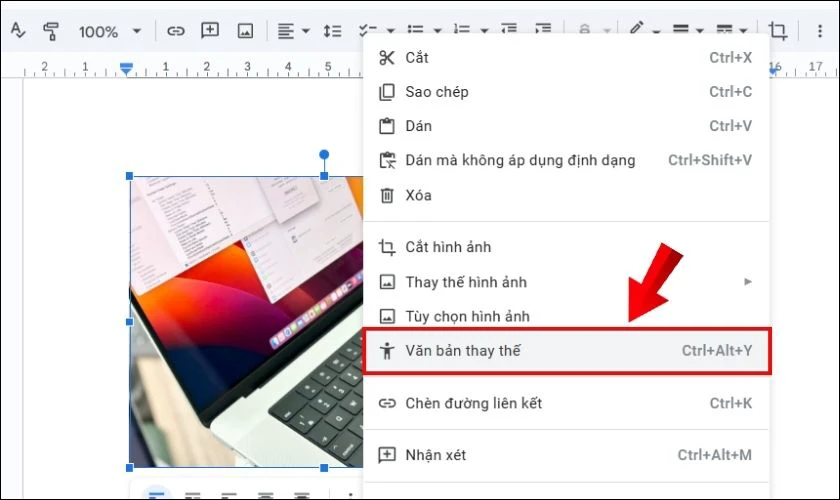Image resolution: width=840 pixels, height=500 pixels.
Task: Click the link icon beside Chèn đường liên kết
Action: coord(387,403)
